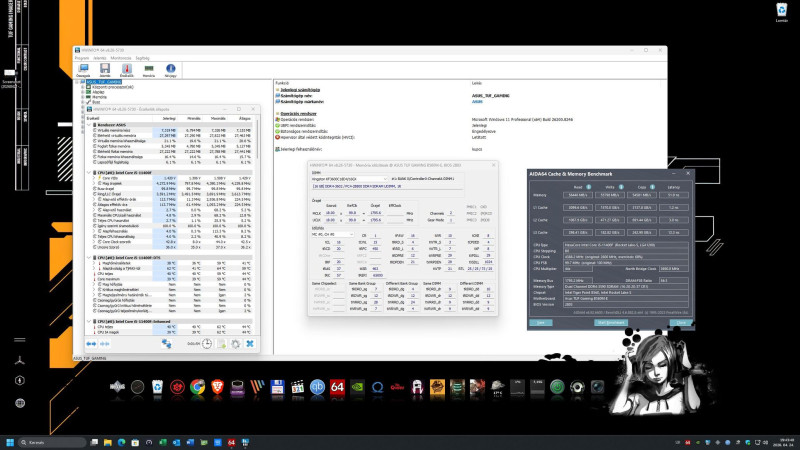Click the network computers icon in sensor toolbar
The image size is (800, 450).
pyautogui.click(x=166, y=344)
